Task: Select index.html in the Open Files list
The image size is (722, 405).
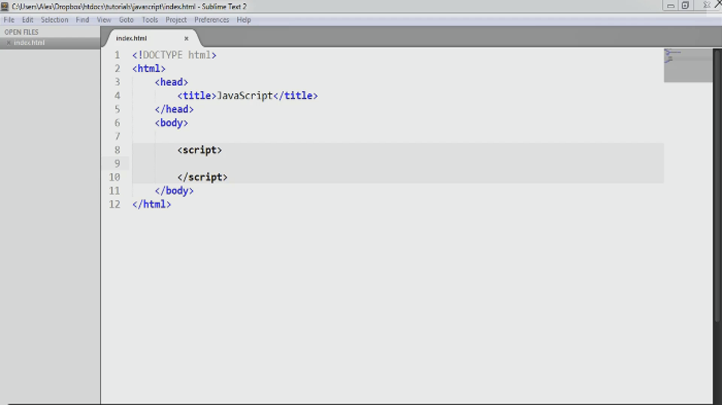Action: (29, 43)
